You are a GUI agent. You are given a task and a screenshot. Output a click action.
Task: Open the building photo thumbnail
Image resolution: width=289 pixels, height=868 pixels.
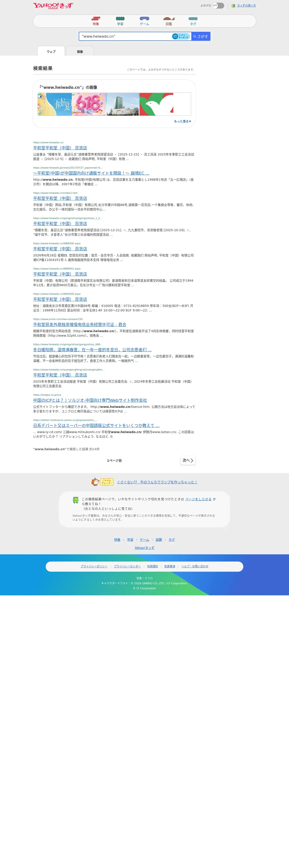[122, 105]
